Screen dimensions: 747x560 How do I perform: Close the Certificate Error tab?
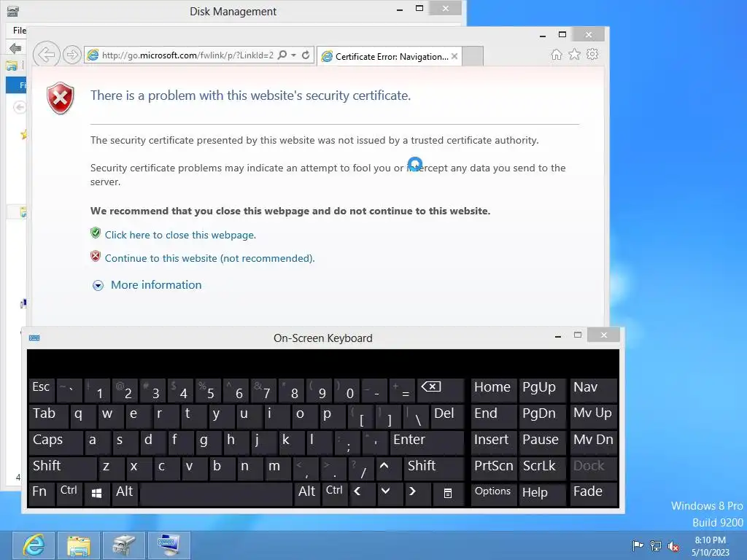coord(454,56)
